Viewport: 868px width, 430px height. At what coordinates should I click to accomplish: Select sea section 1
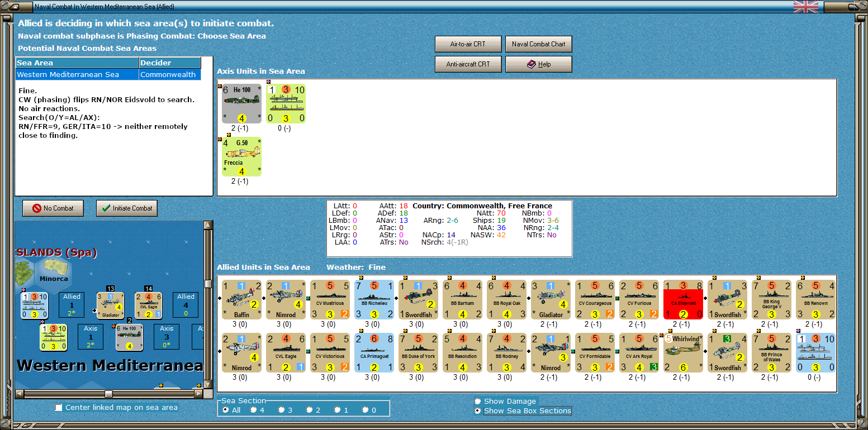pos(341,410)
